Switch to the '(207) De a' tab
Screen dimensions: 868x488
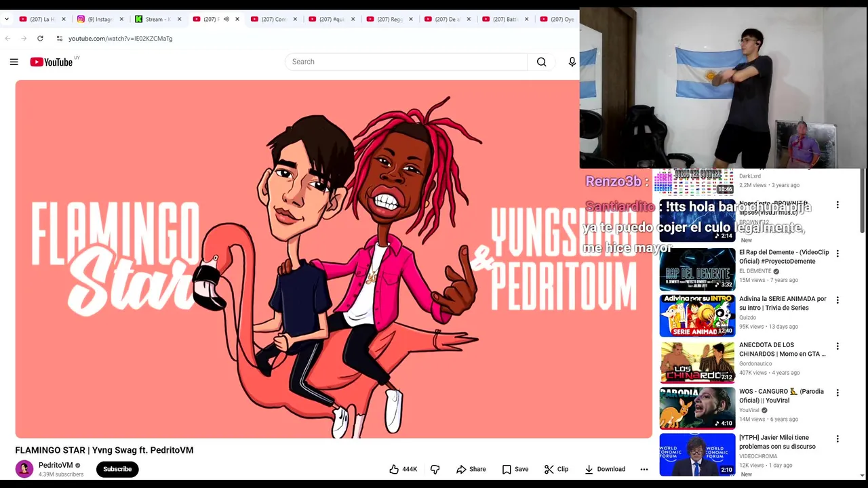[x=447, y=19]
